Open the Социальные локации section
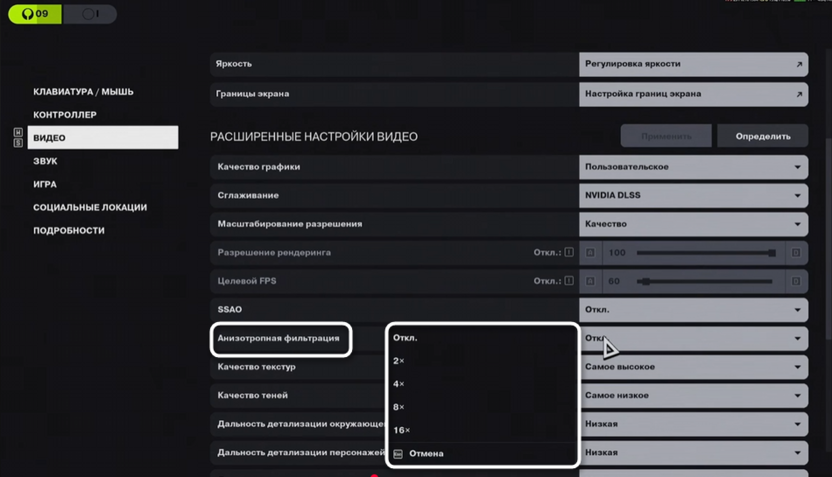 click(x=90, y=207)
